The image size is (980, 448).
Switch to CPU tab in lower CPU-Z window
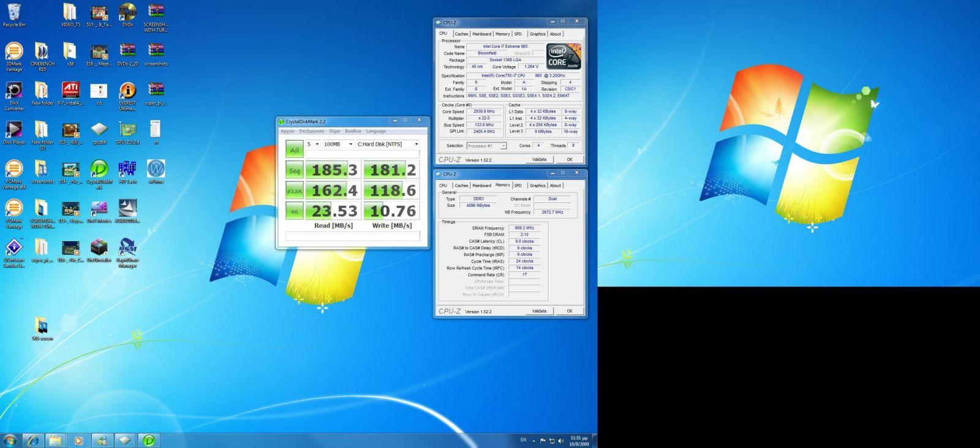[x=443, y=185]
